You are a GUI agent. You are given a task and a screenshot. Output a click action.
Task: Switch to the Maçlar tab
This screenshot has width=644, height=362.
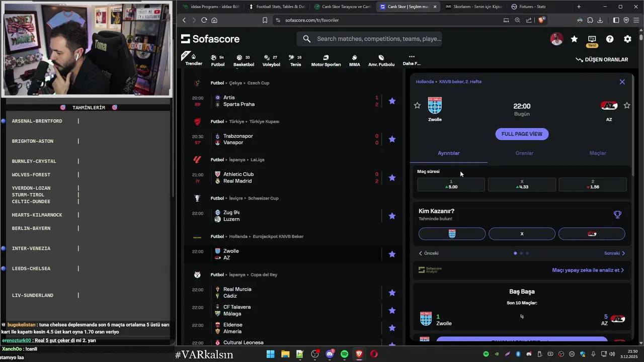(598, 153)
